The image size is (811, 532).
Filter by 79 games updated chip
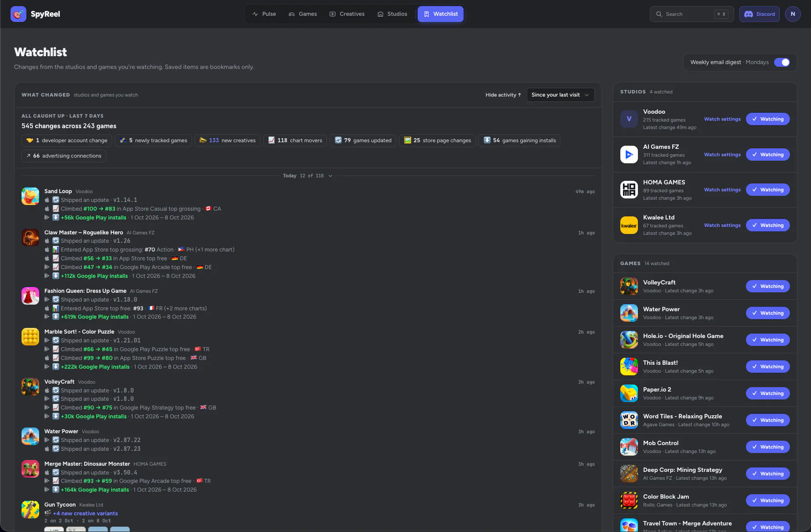(363, 140)
